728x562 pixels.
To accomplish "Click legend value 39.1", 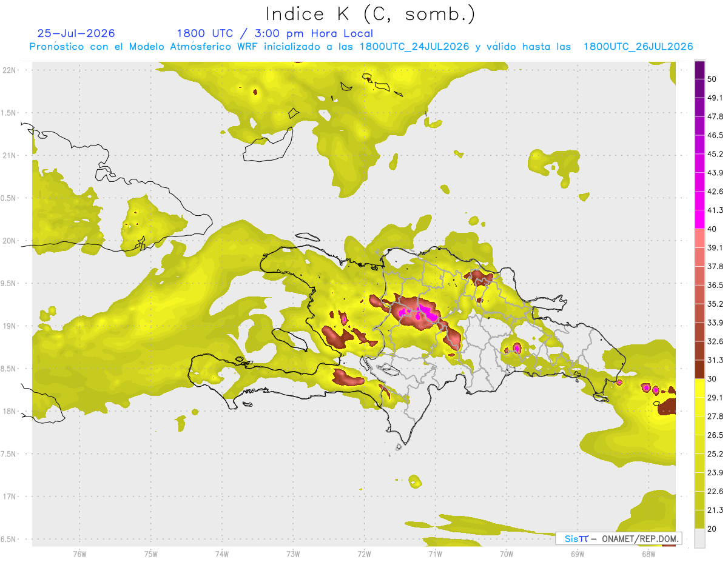I will [x=715, y=247].
